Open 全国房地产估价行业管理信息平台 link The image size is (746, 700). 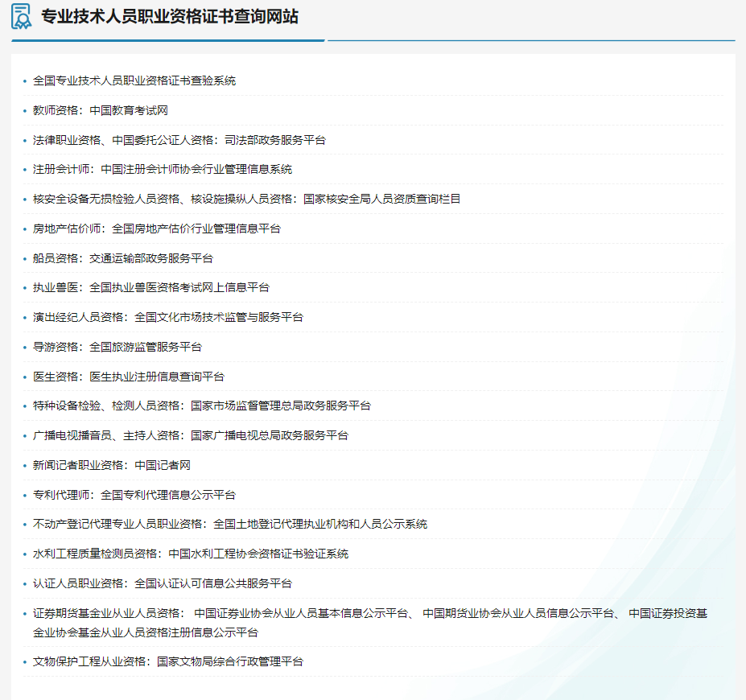point(196,229)
